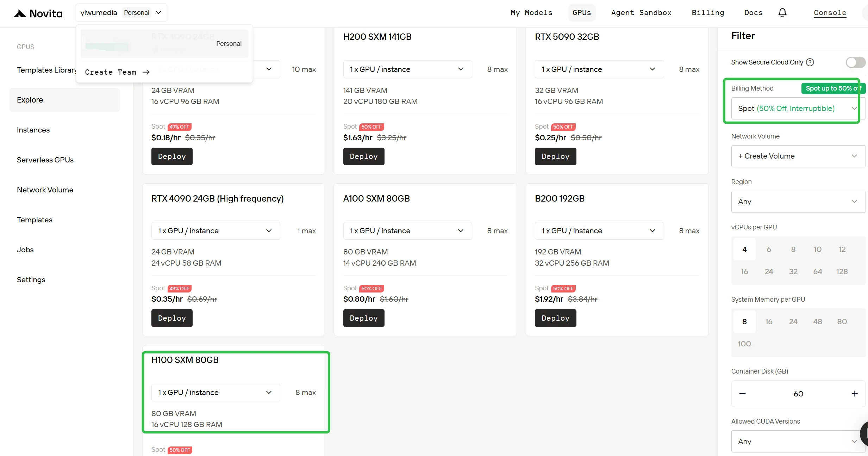
Task: Expand the Billing Method dropdown
Action: coord(798,109)
